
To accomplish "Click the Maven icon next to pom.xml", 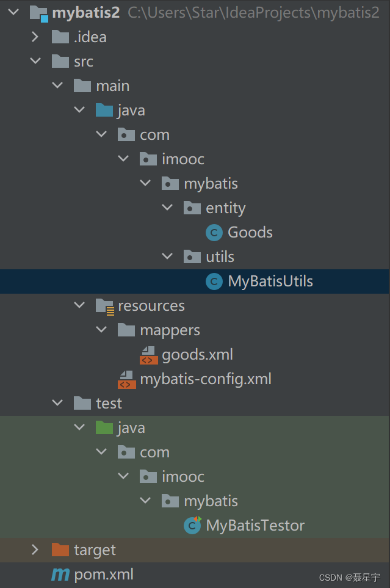I will tap(60, 574).
